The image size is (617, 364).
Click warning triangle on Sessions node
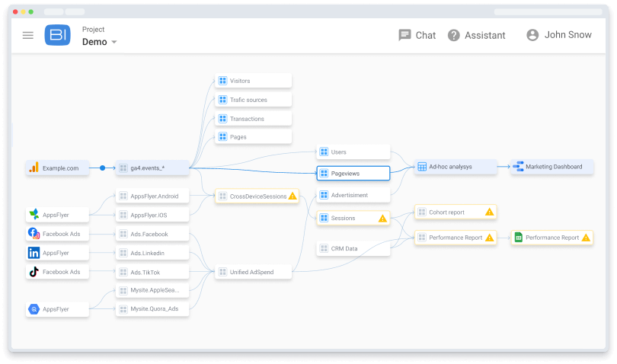pyautogui.click(x=382, y=218)
